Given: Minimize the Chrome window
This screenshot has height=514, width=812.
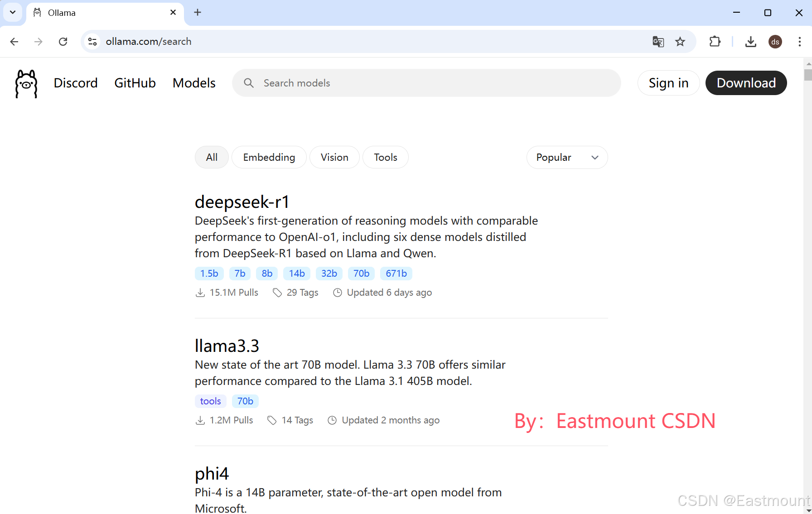Looking at the screenshot, I should [x=736, y=12].
